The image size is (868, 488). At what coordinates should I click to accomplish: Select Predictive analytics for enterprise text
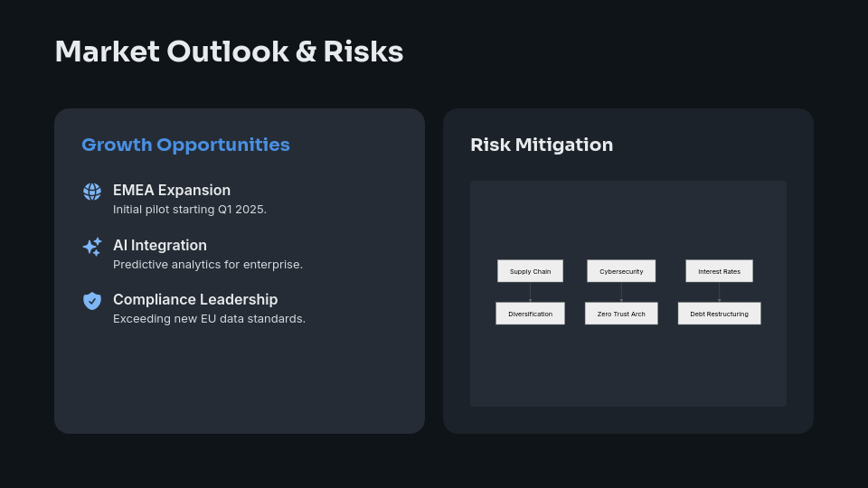pos(208,265)
